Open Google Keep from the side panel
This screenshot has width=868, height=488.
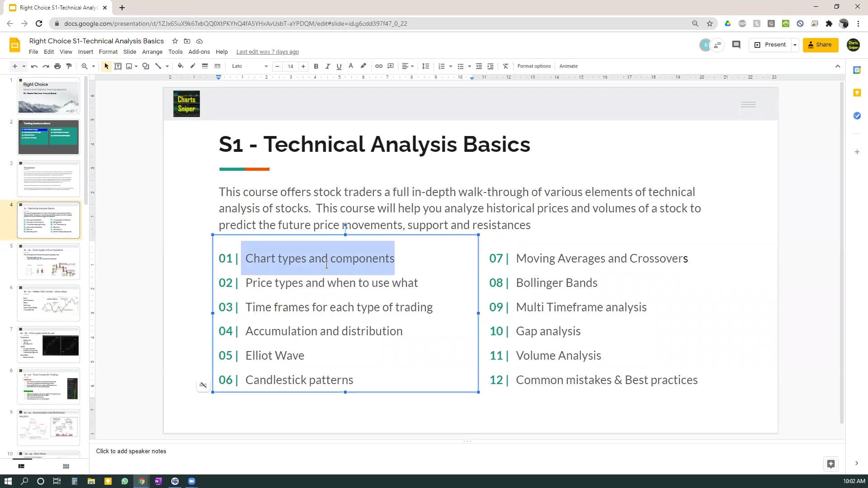pyautogui.click(x=857, y=92)
